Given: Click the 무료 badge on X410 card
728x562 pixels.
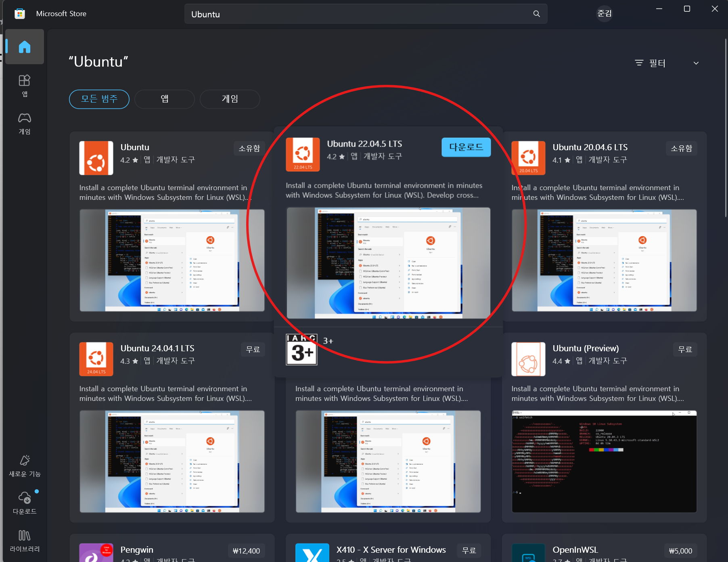Looking at the screenshot, I should [469, 551].
